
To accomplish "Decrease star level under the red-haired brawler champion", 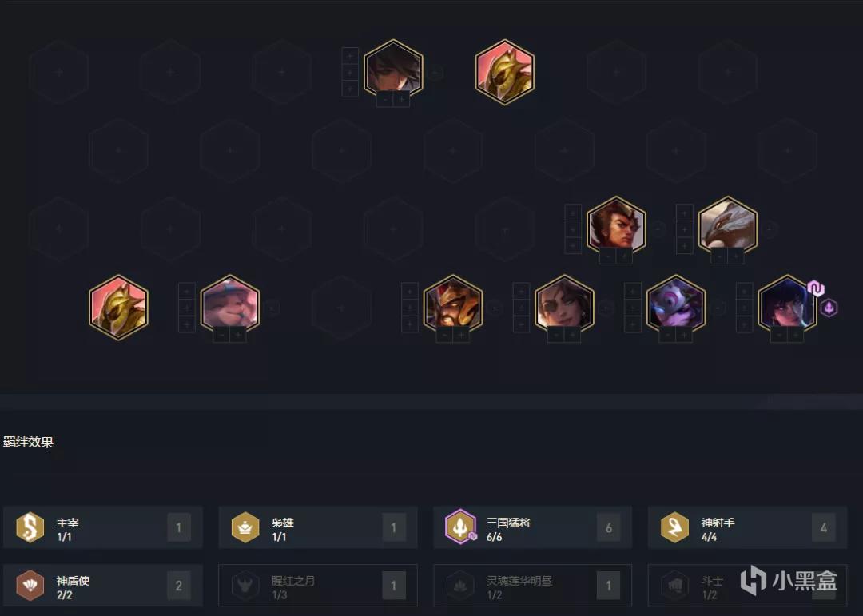I will [x=607, y=256].
